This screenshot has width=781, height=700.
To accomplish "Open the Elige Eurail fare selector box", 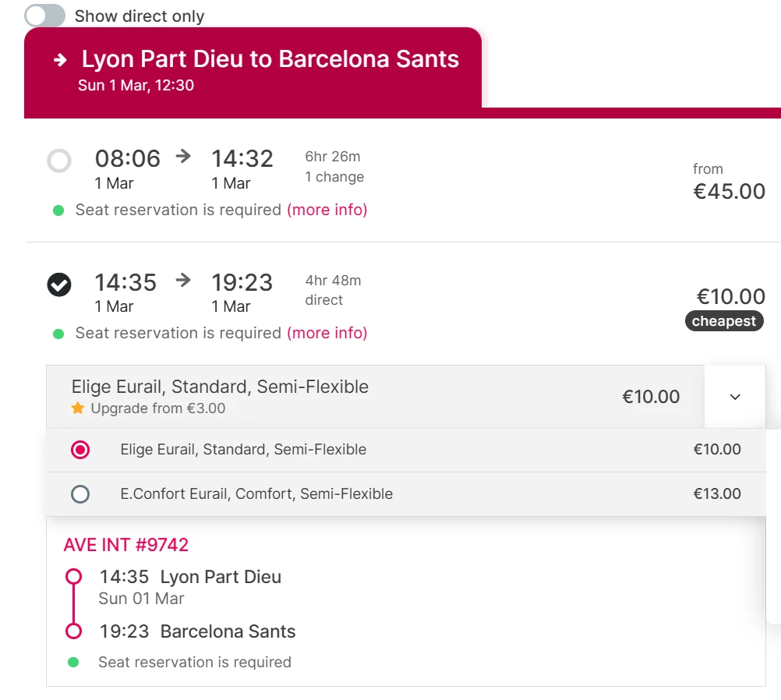I will pos(374,397).
